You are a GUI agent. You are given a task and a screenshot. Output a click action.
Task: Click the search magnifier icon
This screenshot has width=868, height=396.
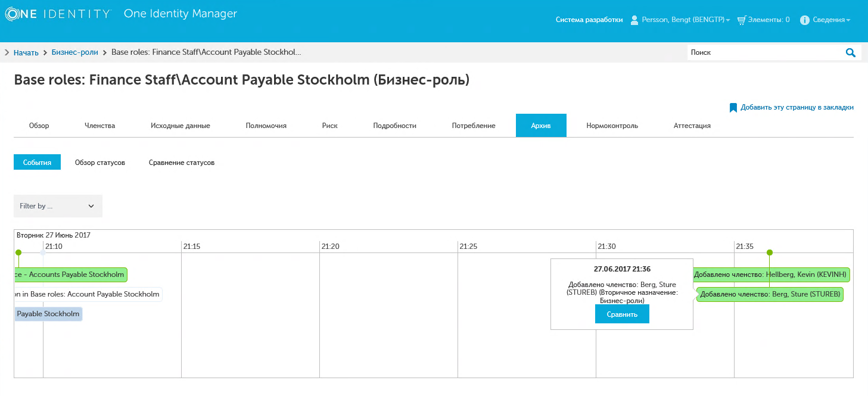[x=851, y=52]
